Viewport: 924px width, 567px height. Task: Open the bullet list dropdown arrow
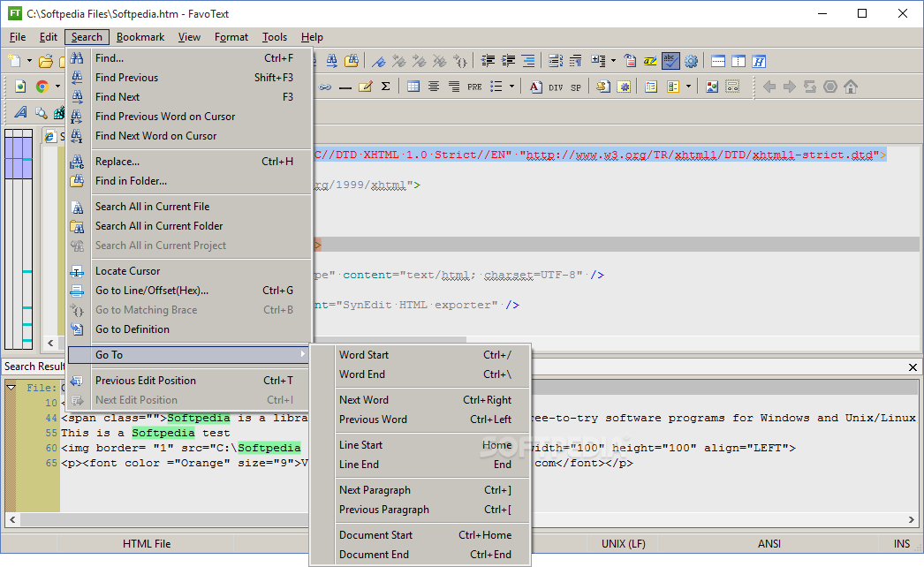[511, 87]
